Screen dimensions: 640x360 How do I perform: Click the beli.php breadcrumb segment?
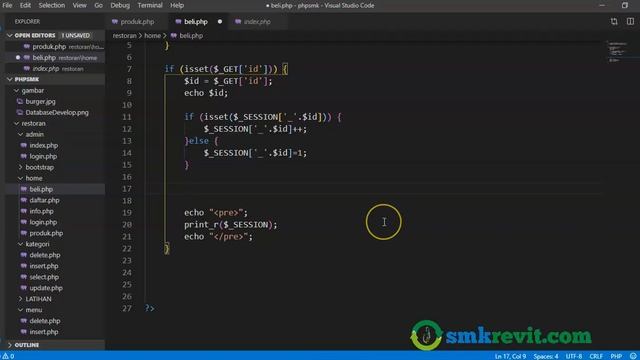click(x=191, y=36)
